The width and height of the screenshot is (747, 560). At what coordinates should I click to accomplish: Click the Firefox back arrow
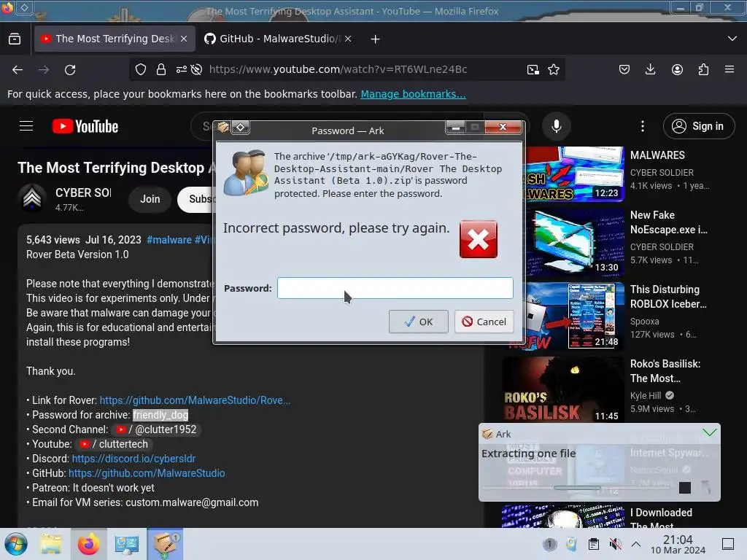18,70
